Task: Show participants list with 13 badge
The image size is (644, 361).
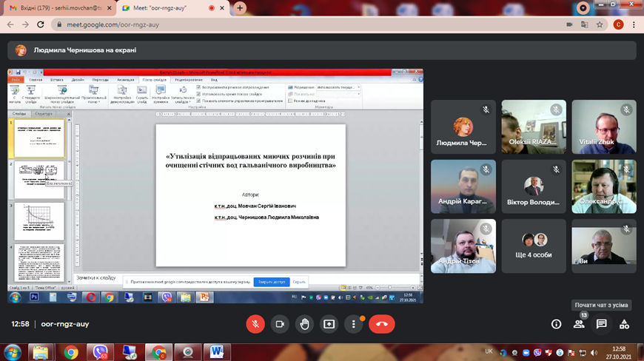Action: pyautogui.click(x=579, y=324)
